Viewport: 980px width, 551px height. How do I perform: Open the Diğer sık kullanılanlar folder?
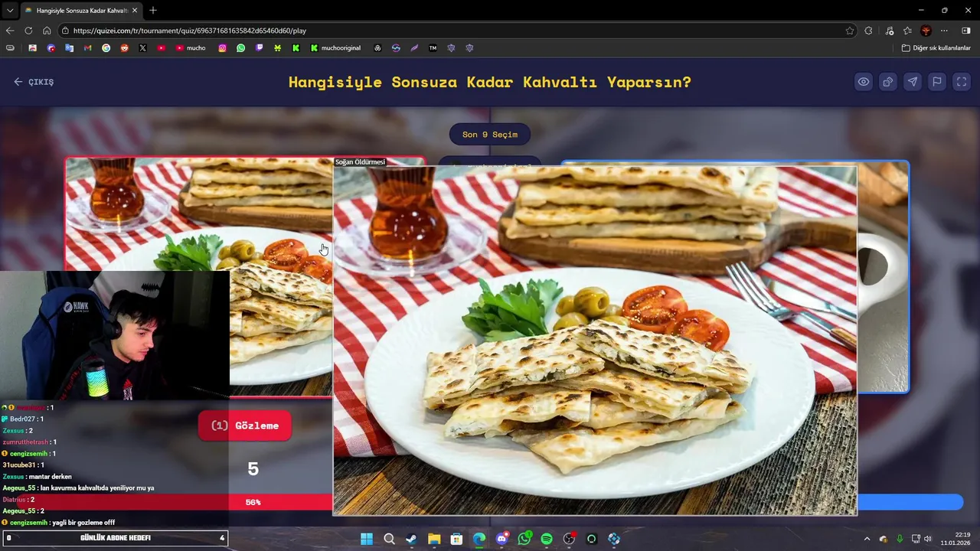pyautogui.click(x=936, y=47)
